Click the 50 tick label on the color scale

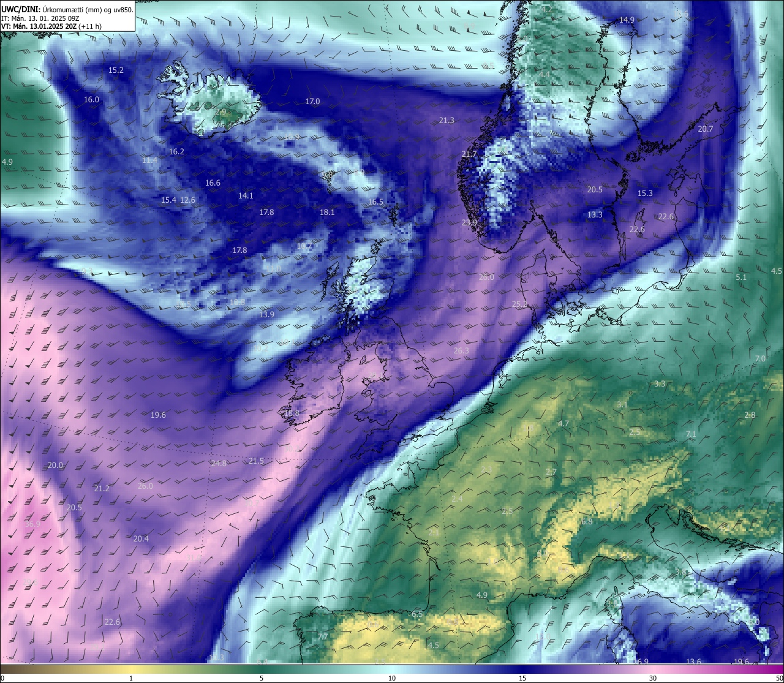[779, 678]
